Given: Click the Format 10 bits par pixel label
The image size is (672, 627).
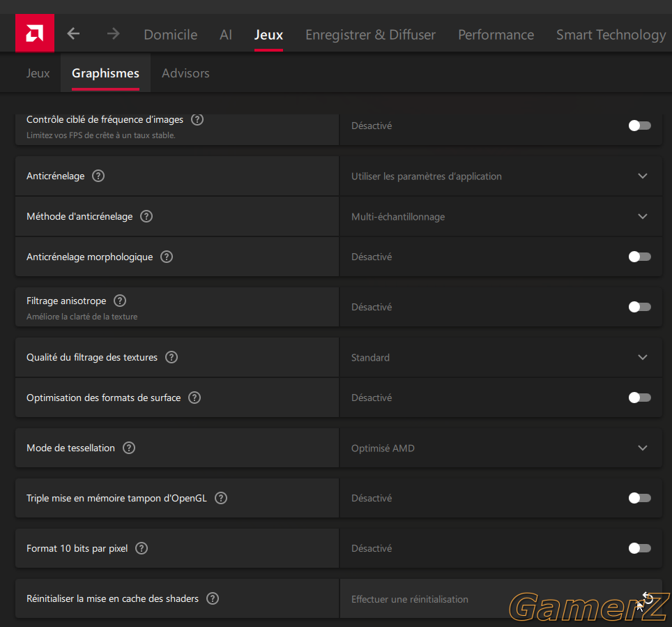Looking at the screenshot, I should (x=77, y=548).
